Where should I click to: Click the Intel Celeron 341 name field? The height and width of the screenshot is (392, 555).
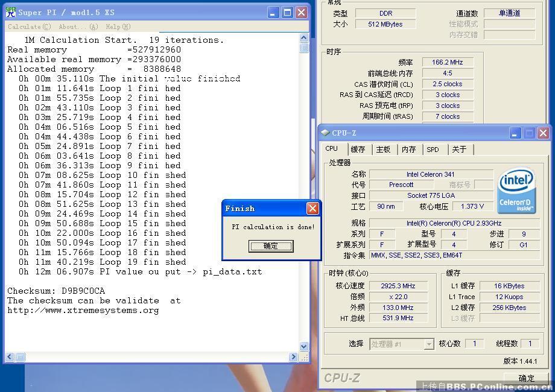tap(431, 174)
